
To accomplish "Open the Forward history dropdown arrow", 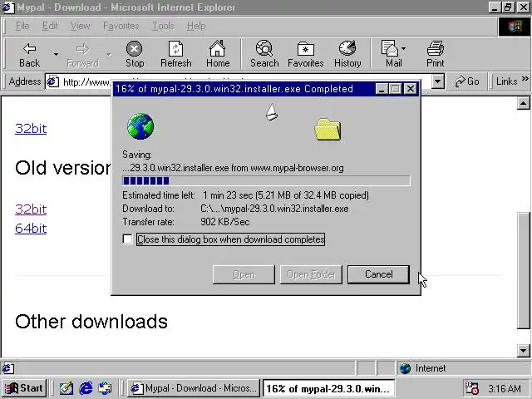I will [x=109, y=54].
